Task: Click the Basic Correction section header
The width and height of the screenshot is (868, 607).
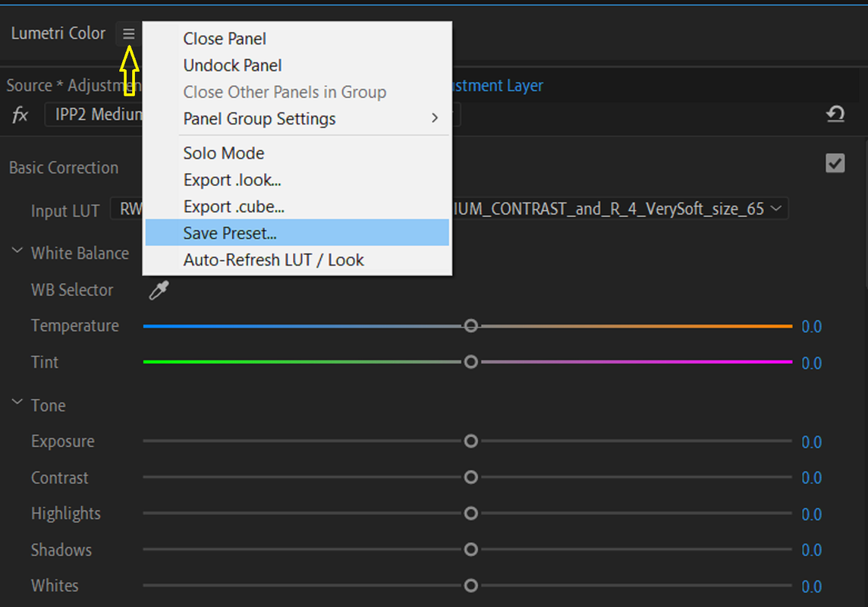Action: pos(64,168)
